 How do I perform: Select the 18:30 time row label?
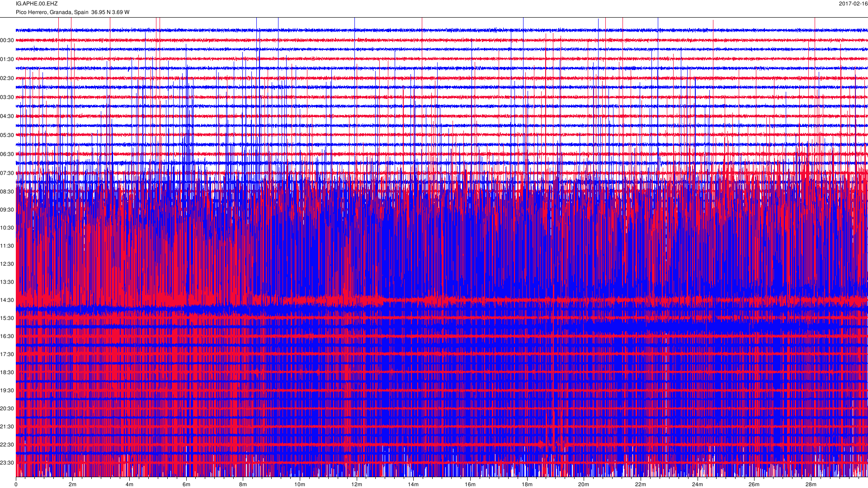coord(7,372)
